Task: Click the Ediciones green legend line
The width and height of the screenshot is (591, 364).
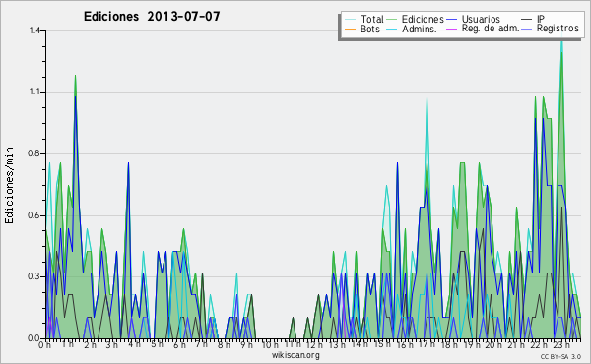Action: (x=392, y=20)
